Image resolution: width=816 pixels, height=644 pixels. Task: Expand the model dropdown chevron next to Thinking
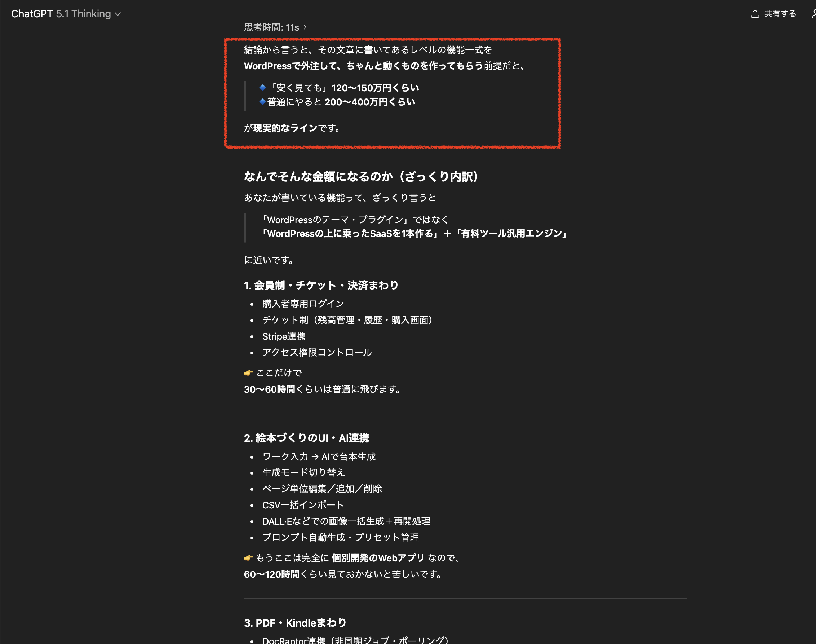[117, 15]
